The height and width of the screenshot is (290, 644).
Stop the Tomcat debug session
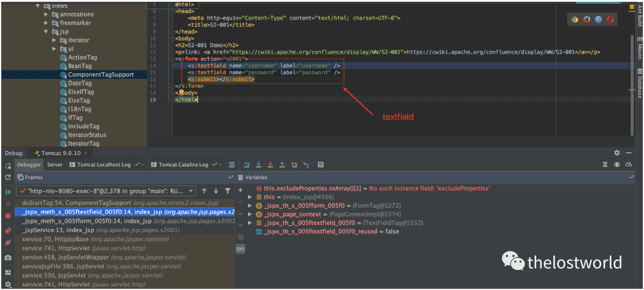pos(8,215)
